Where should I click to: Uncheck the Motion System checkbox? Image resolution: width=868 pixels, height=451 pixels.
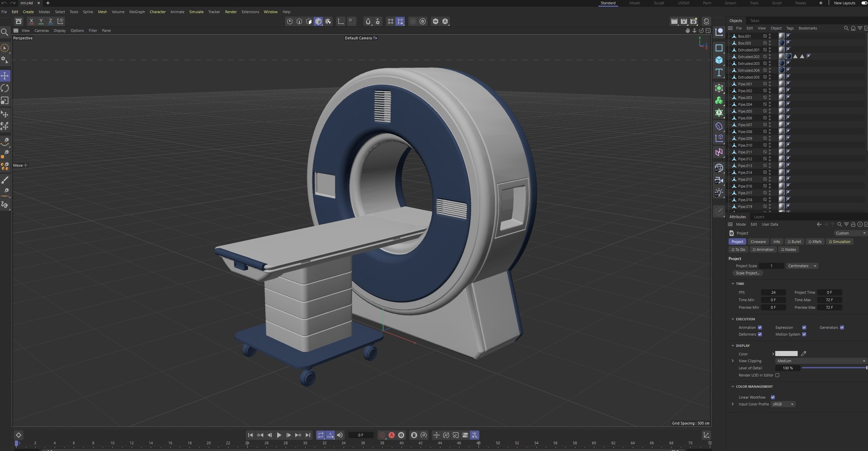click(x=804, y=334)
